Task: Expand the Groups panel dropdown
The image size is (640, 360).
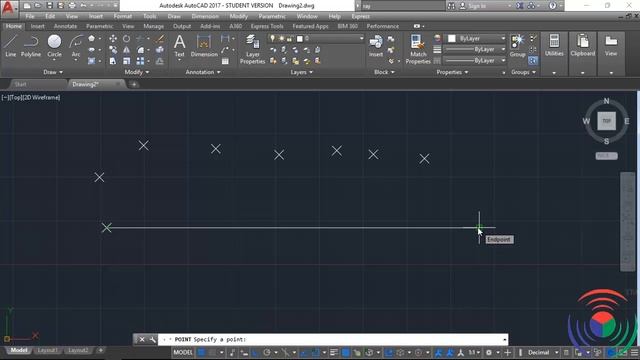Action: (523, 72)
